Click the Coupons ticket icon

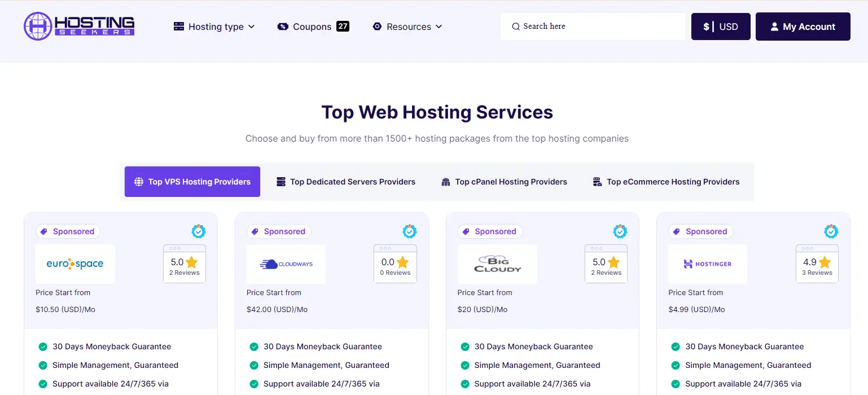[x=283, y=27]
